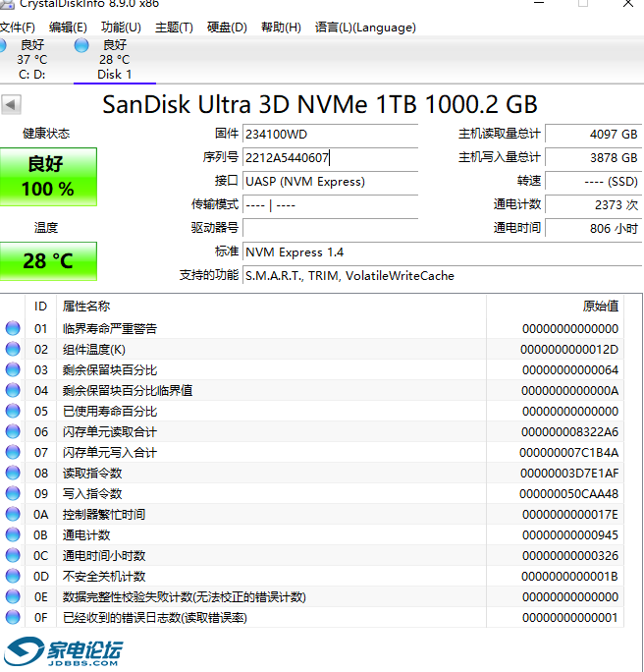Viewport: 644px width, 672px height.
Task: Click status orb of row 0E 数据完整性校验失败计数
Action: coord(13,596)
